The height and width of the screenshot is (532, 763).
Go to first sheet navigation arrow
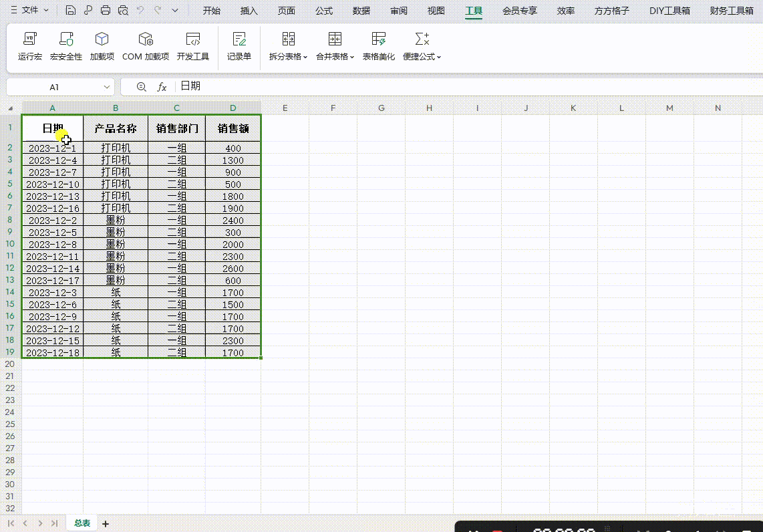(x=11, y=523)
